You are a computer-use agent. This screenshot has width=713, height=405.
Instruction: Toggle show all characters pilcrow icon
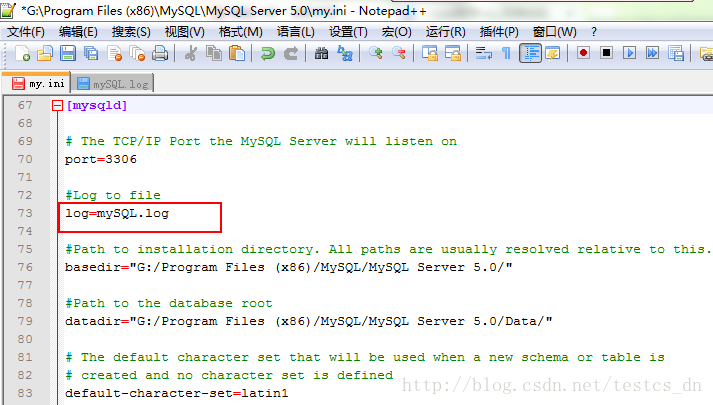[x=506, y=53]
